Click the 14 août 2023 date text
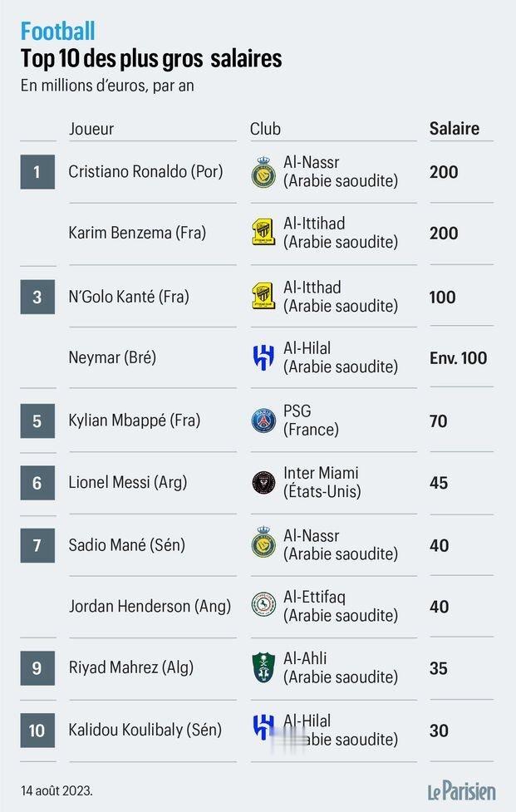Screen dimensions: 516x812 [x=57, y=790]
